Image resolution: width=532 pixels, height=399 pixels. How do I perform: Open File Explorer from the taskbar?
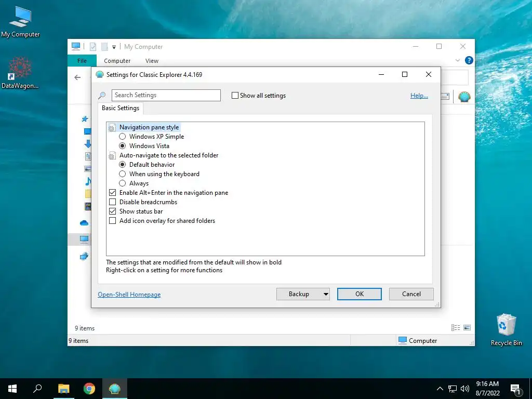click(x=63, y=389)
